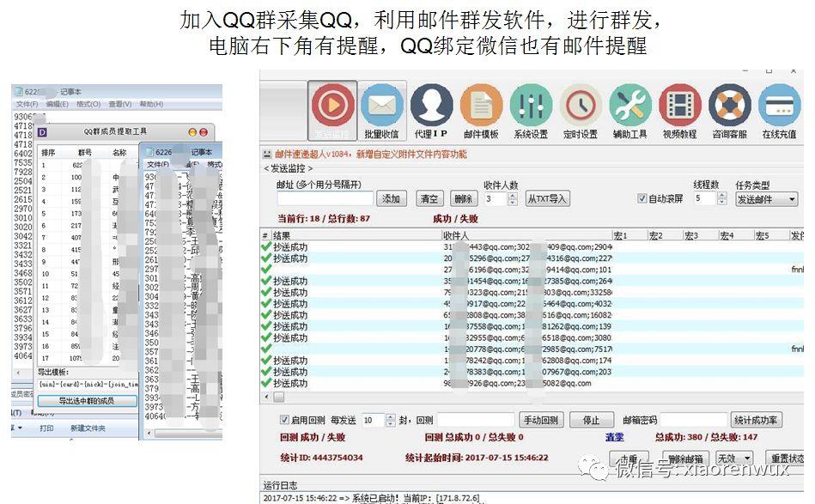The image size is (815, 504).
Task: Click the 删除邮箱 button
Action: (x=685, y=458)
